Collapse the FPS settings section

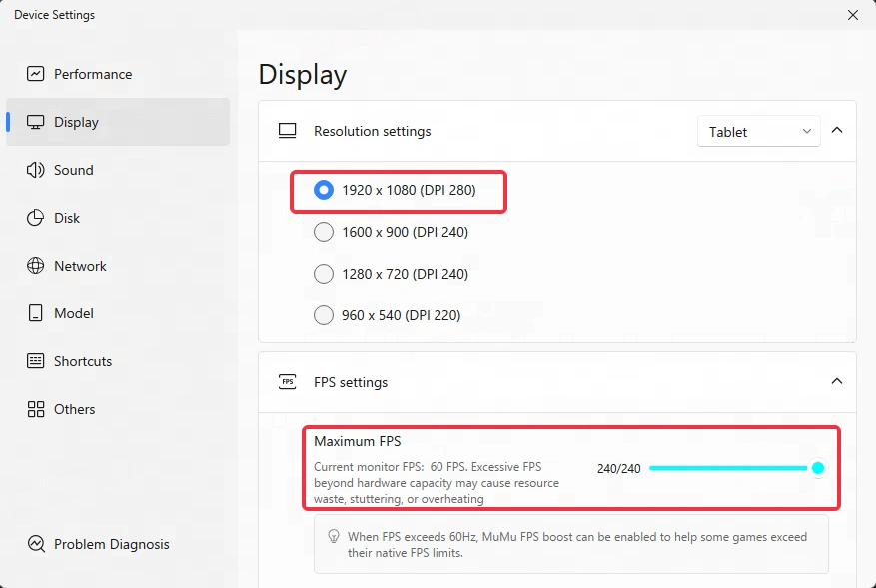[x=837, y=381]
